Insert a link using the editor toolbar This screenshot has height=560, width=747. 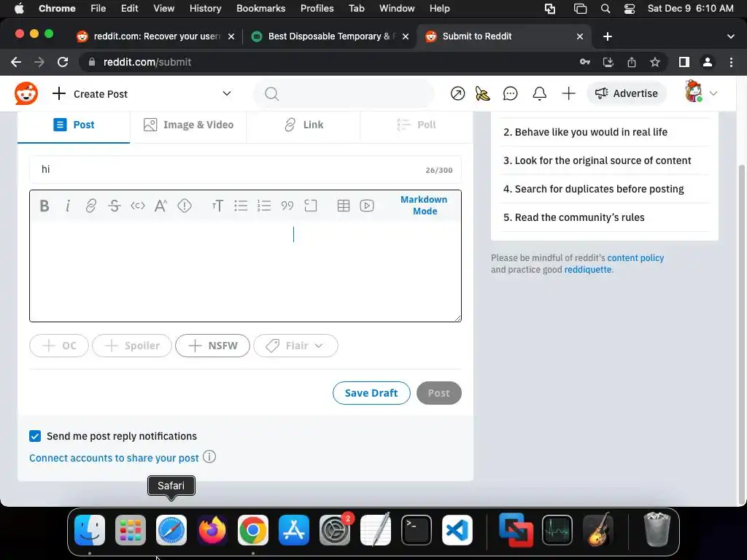point(90,206)
